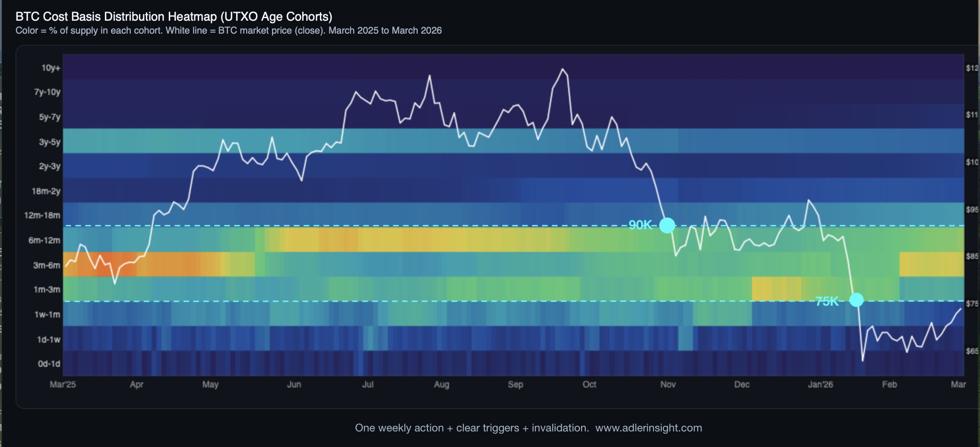Click the heatmap chart title text
Viewport: 980px width, 447px height.
(174, 16)
